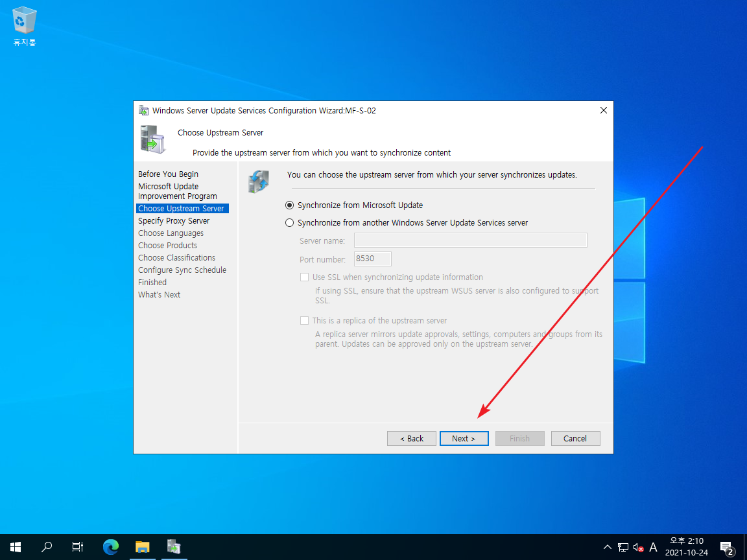Open the Windows Start menu
Image resolution: width=747 pixels, height=560 pixels.
click(16, 546)
